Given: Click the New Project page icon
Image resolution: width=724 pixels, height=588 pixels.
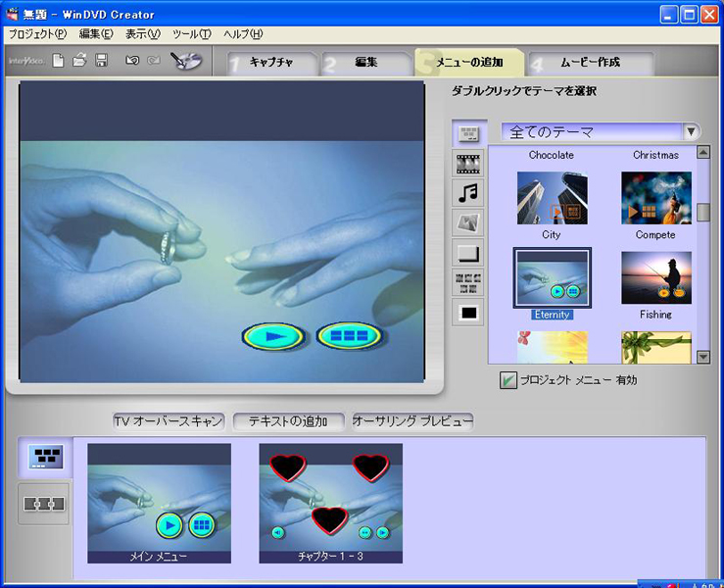Looking at the screenshot, I should (59, 61).
